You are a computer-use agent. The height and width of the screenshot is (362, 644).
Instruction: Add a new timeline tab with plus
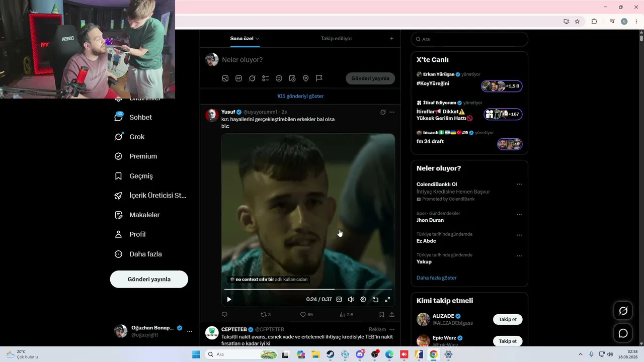tap(392, 39)
